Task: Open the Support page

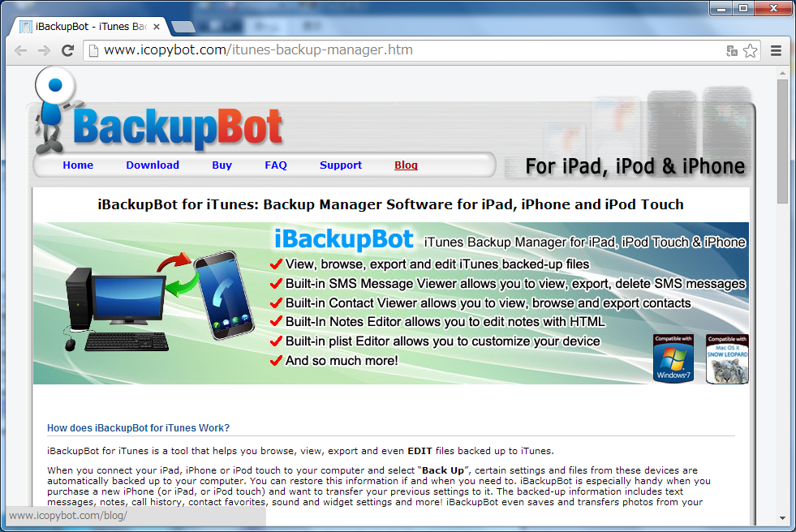Action: coord(340,165)
